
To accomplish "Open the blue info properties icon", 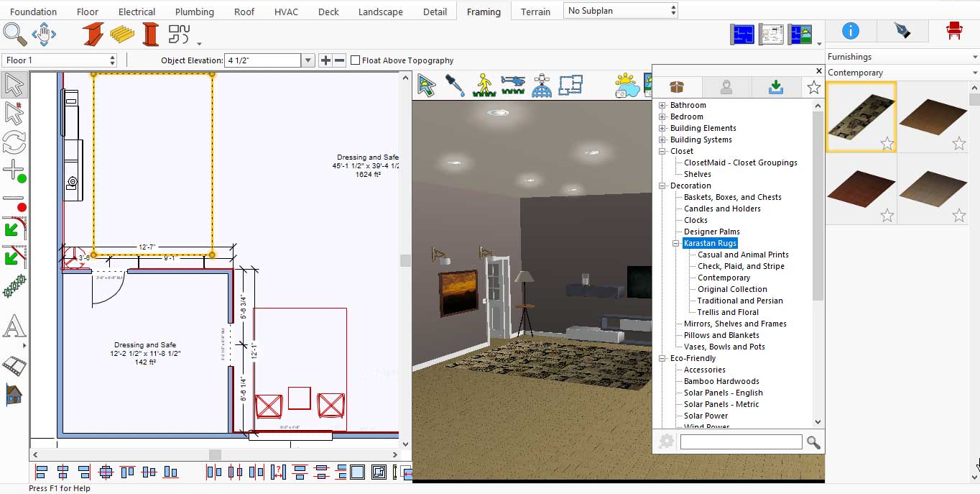I will 850,30.
